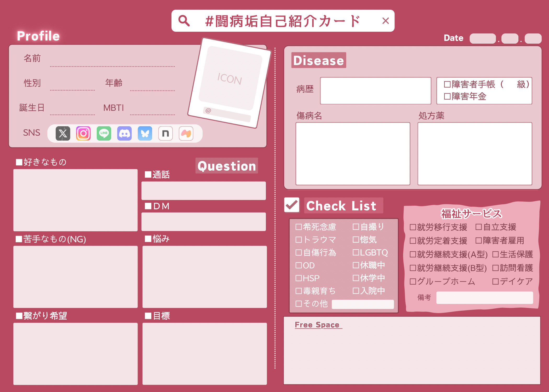Click the Free Space heading link
This screenshot has width=549, height=392.
tap(317, 325)
